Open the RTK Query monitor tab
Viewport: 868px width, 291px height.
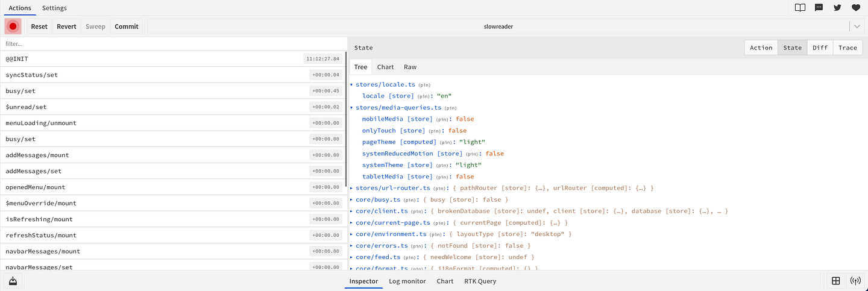[x=480, y=281]
